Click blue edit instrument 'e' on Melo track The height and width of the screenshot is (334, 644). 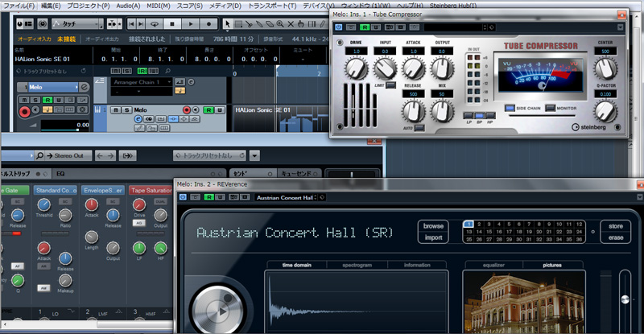coord(138,119)
